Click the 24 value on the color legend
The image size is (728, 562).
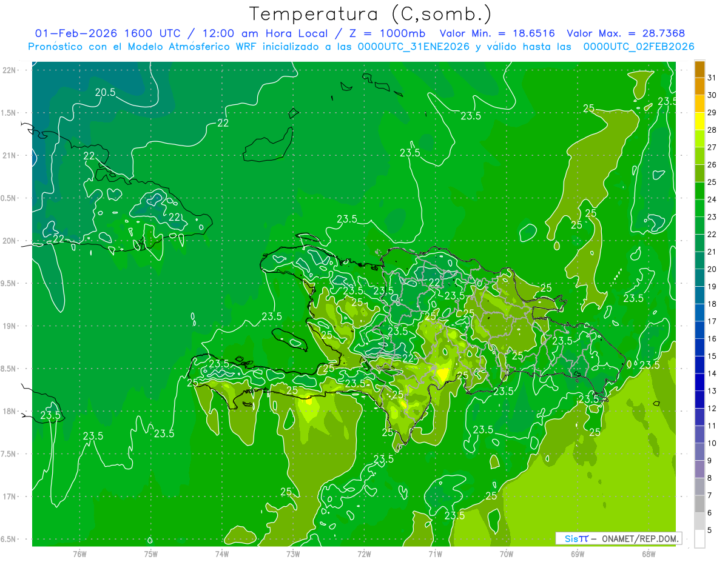tap(712, 199)
